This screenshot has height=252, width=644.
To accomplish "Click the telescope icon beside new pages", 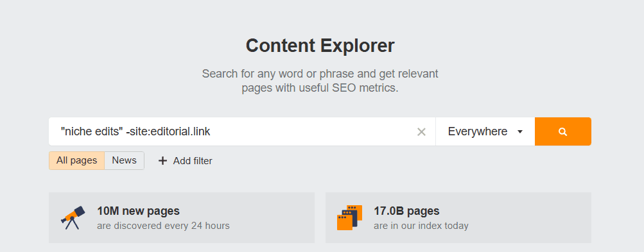I will click(73, 217).
